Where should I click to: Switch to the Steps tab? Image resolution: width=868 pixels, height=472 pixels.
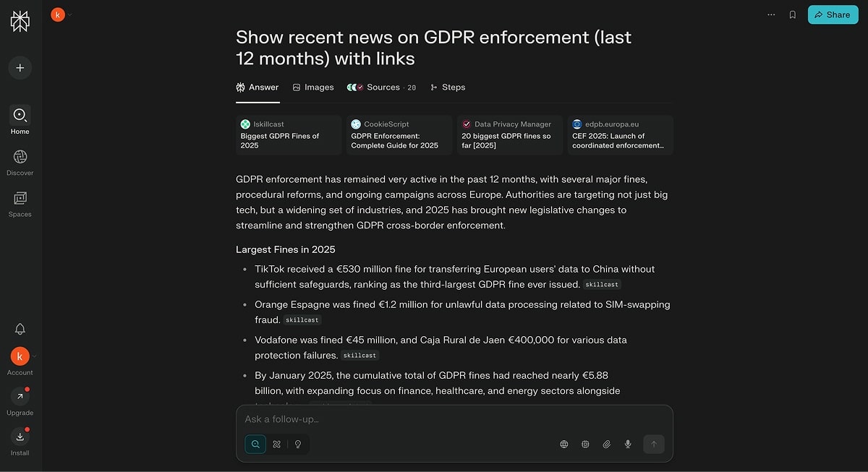(448, 87)
